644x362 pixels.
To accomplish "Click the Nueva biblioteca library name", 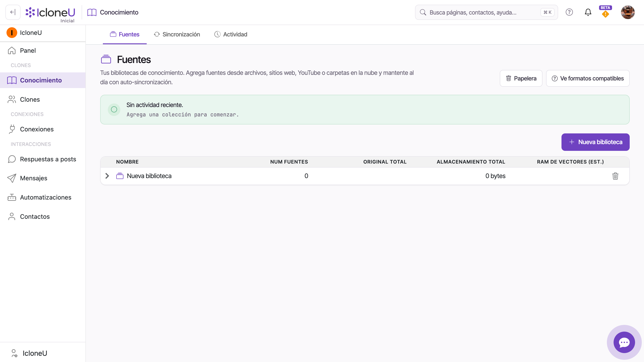I will tap(149, 176).
